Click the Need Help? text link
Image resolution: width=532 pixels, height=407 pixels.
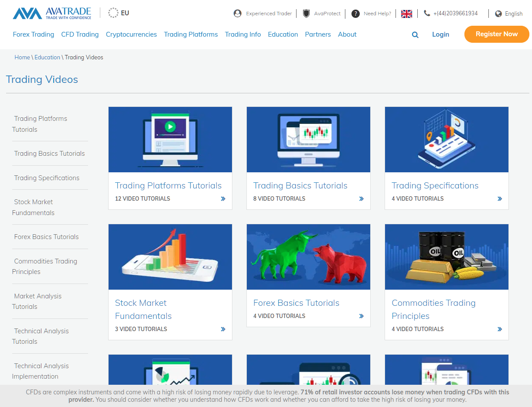tap(377, 14)
